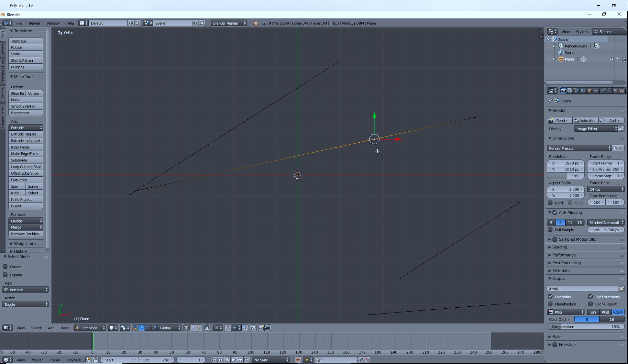This screenshot has height=364, width=628.
Task: Enable the Full Sample checkbox
Action: coord(550,230)
